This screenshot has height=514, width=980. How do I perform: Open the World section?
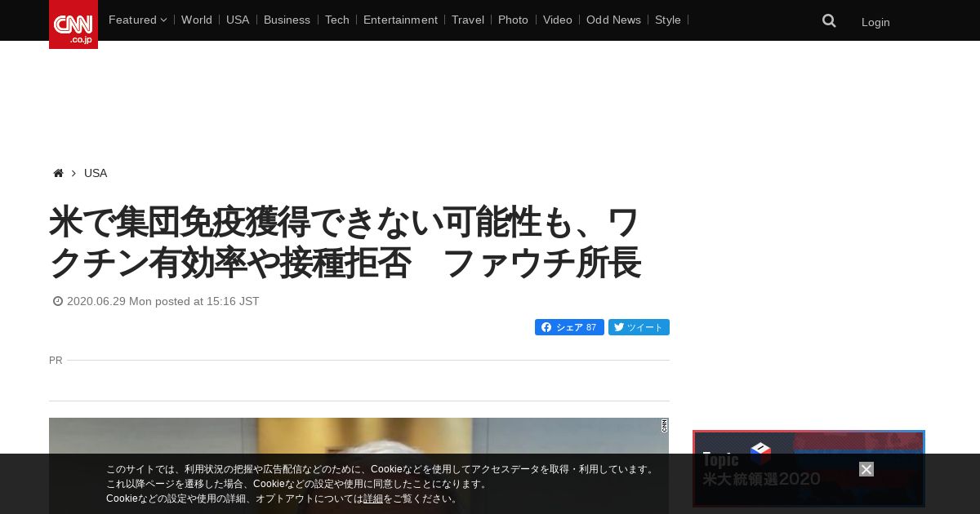(x=197, y=20)
